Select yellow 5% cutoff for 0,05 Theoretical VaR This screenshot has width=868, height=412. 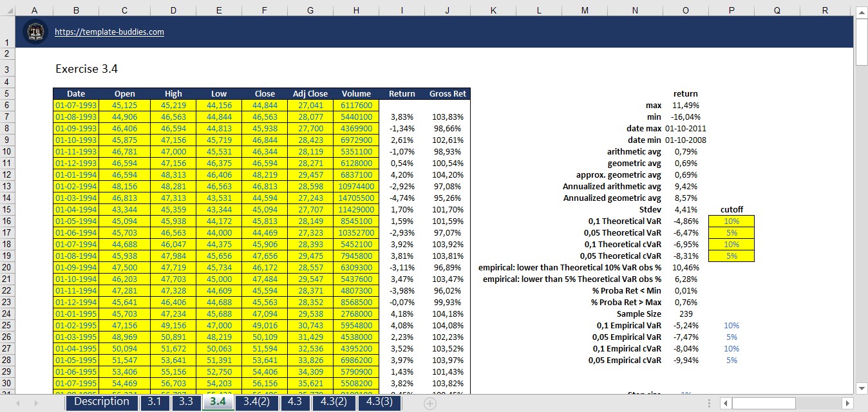tap(731, 232)
